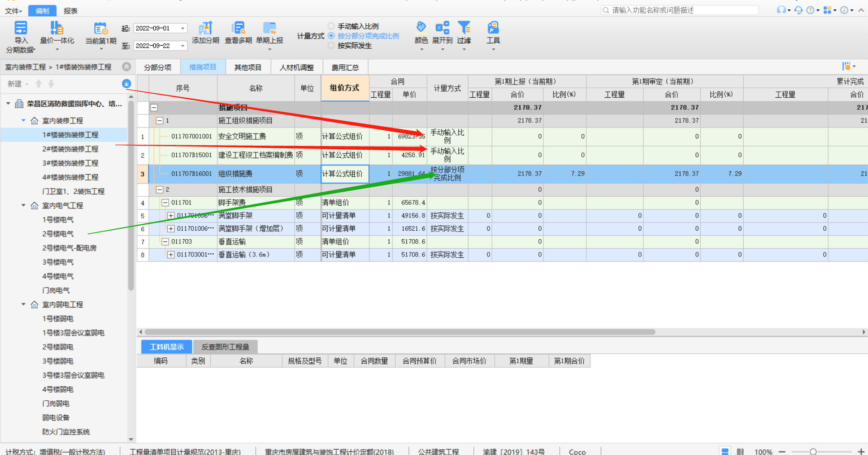Image resolution: width=868 pixels, height=455 pixels.
Task: Select the 工料机显示 bottom tab
Action: (x=167, y=347)
